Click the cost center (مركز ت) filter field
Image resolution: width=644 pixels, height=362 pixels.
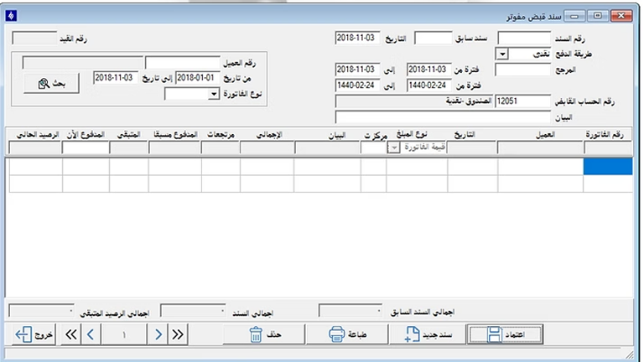tap(373, 147)
